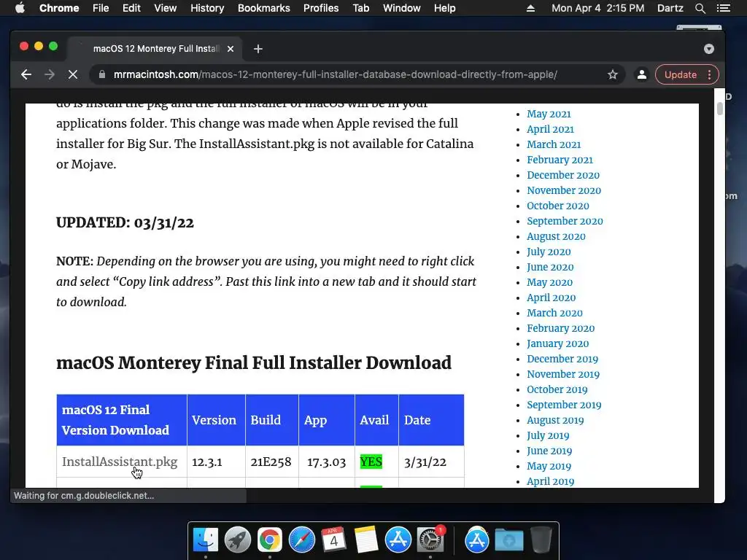Open the September 2020 archive link
This screenshot has height=560, width=747.
pyautogui.click(x=565, y=221)
